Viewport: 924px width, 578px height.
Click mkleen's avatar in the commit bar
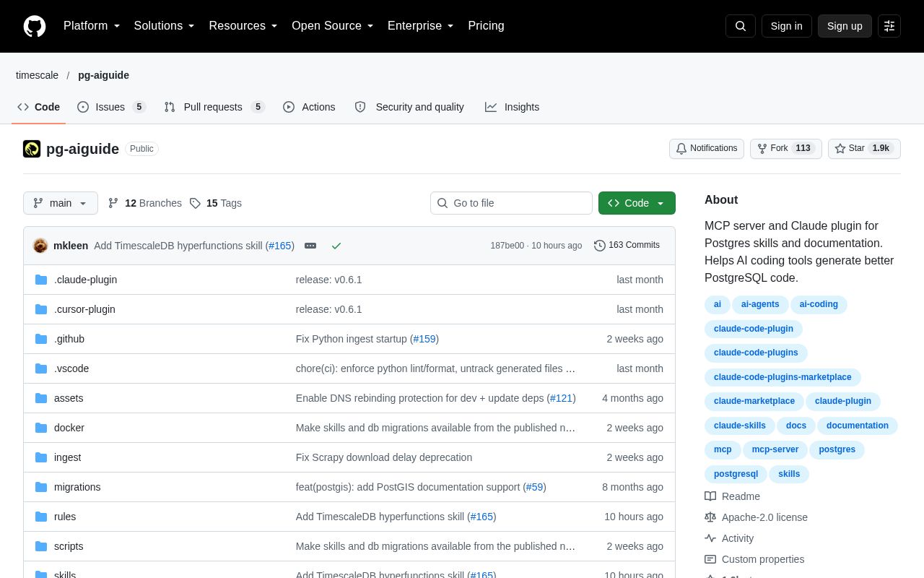[40, 246]
